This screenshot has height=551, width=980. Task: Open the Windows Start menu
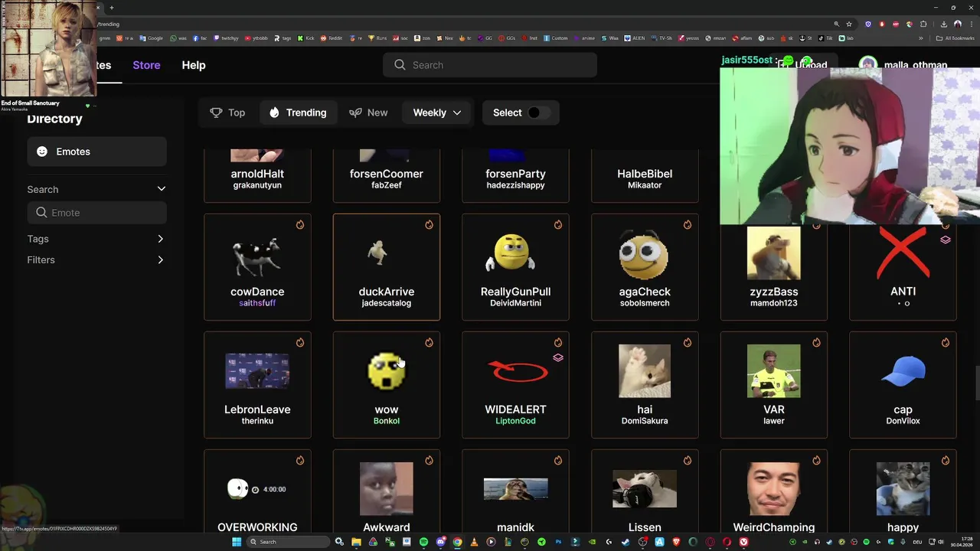pyautogui.click(x=237, y=542)
